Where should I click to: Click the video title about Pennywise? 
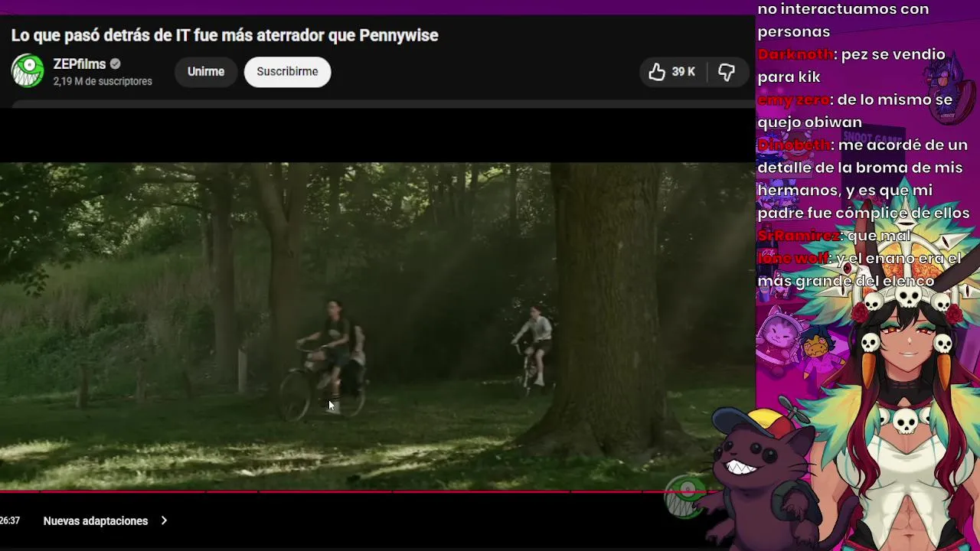(224, 35)
